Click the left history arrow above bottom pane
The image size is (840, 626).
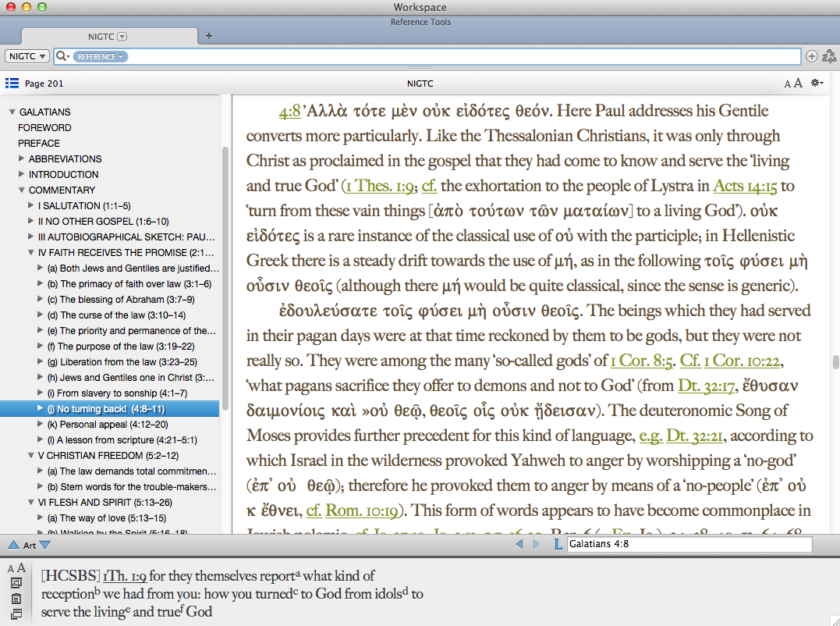pos(519,544)
